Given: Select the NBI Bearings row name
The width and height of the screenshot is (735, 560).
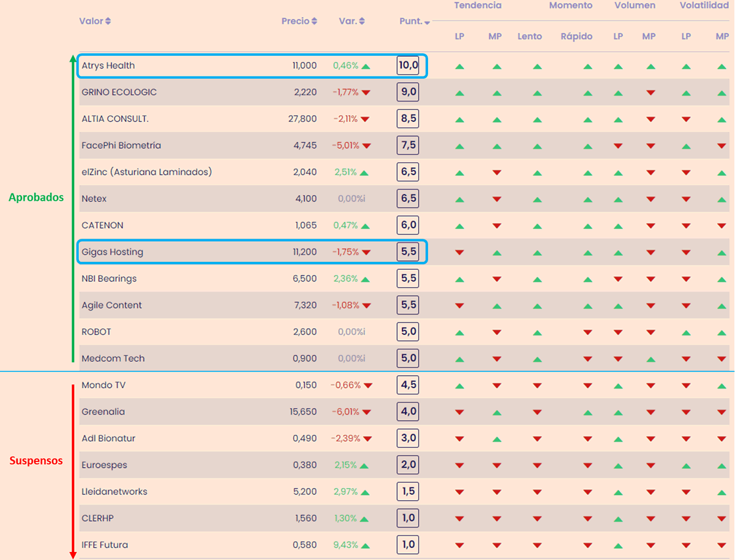Looking at the screenshot, I should [x=109, y=278].
